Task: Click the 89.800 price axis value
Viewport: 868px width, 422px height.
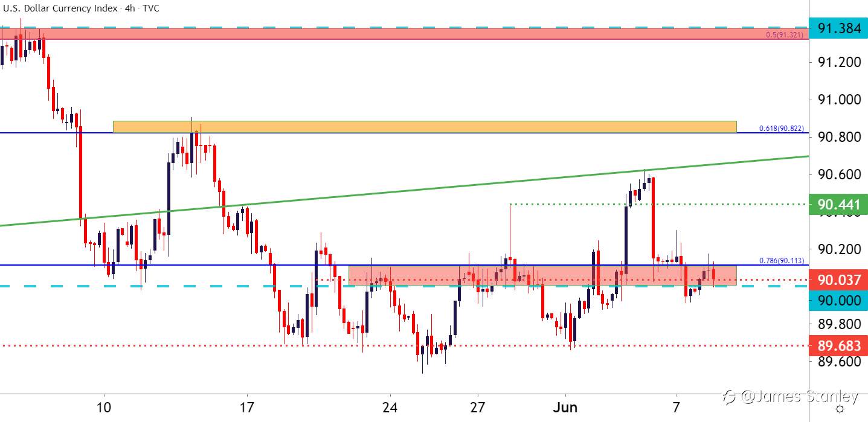Action: 838,324
